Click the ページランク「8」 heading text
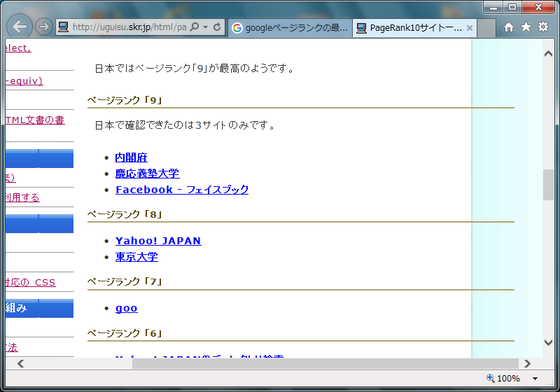Screen dimensions: 560x392 pyautogui.click(x=125, y=214)
